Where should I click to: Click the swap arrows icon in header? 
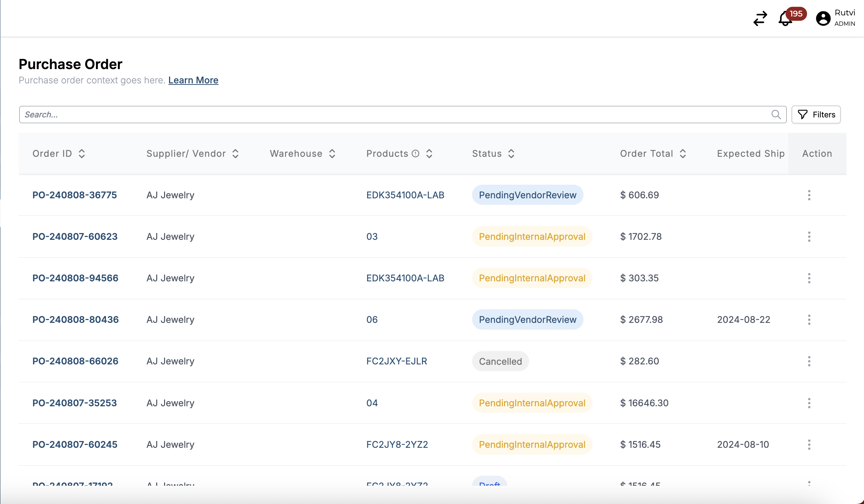[760, 19]
